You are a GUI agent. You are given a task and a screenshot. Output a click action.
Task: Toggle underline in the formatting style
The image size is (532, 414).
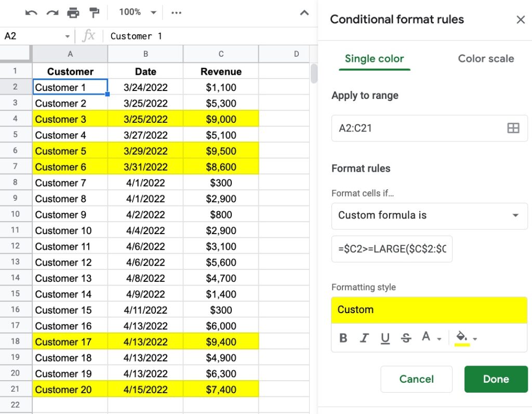pos(385,338)
